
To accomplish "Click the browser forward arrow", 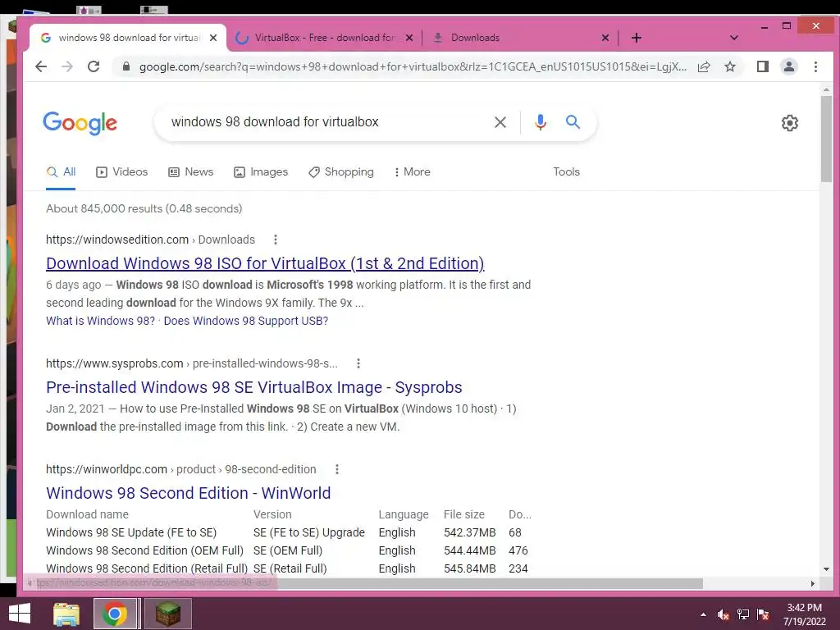I will click(67, 66).
